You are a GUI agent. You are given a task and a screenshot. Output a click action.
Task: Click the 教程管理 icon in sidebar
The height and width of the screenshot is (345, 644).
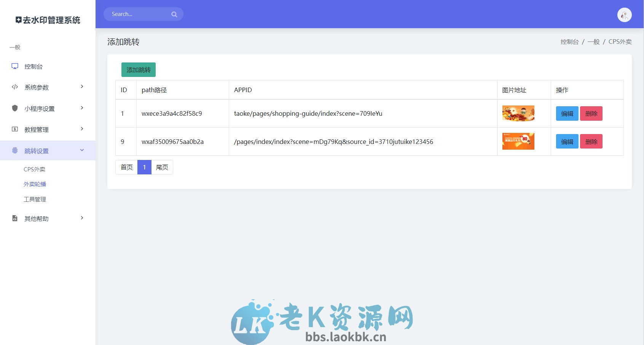(x=14, y=129)
